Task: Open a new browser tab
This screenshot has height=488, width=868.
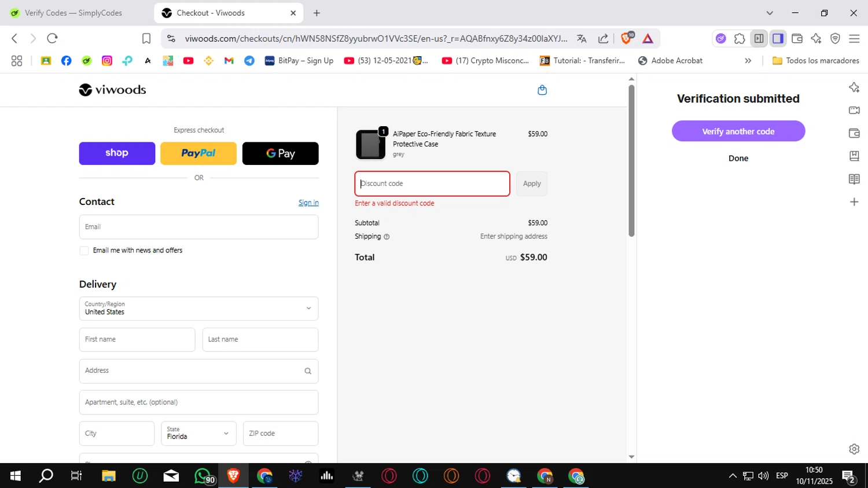Action: click(317, 13)
